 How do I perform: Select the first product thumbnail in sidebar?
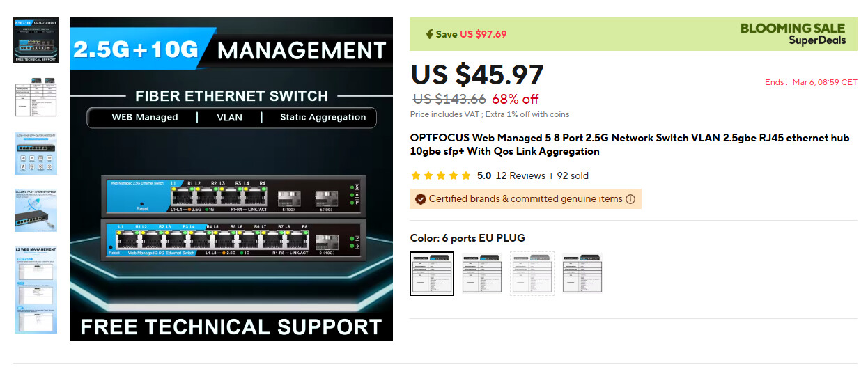(x=36, y=40)
